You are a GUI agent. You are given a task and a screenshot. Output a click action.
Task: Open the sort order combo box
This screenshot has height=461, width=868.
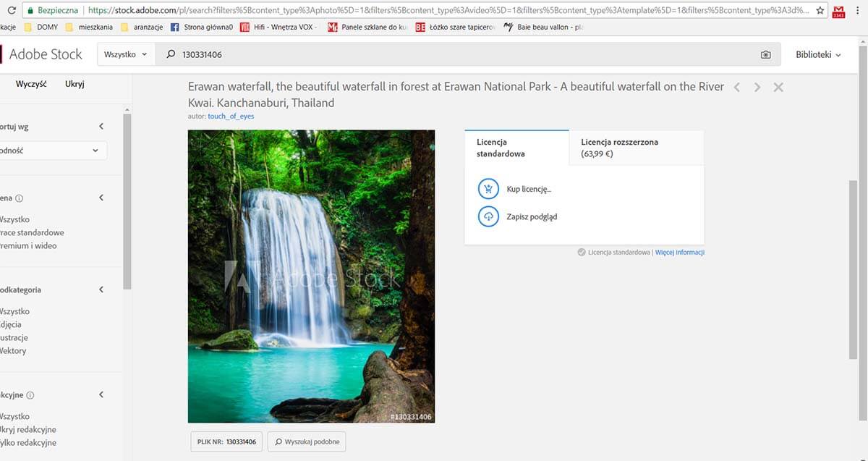52,151
